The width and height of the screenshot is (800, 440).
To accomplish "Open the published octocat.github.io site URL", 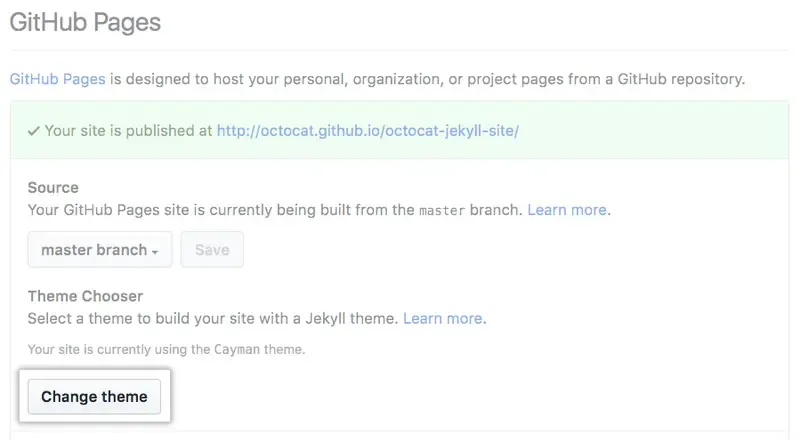I will (x=367, y=131).
